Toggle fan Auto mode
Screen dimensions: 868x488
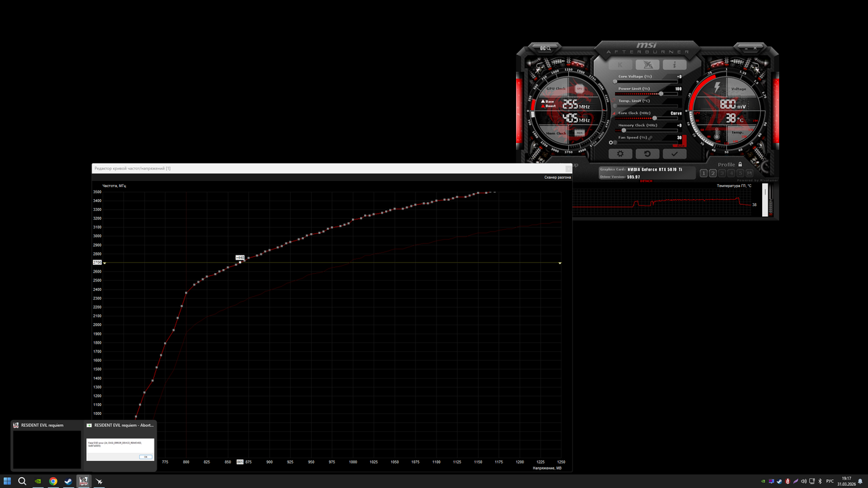tap(681, 146)
